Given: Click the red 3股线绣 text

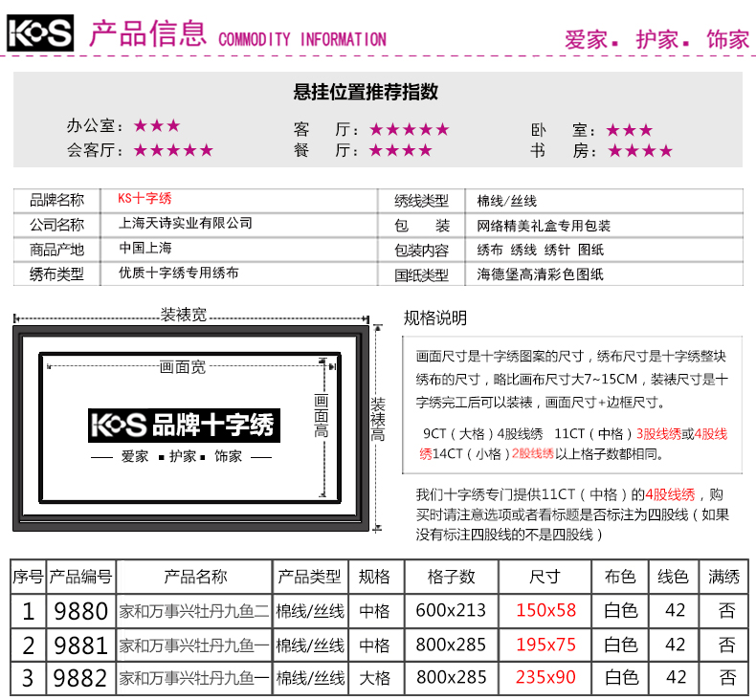Looking at the screenshot, I should [x=658, y=434].
